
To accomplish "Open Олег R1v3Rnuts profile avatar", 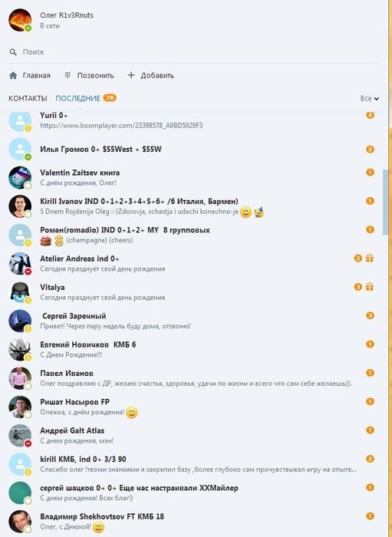I will point(20,20).
